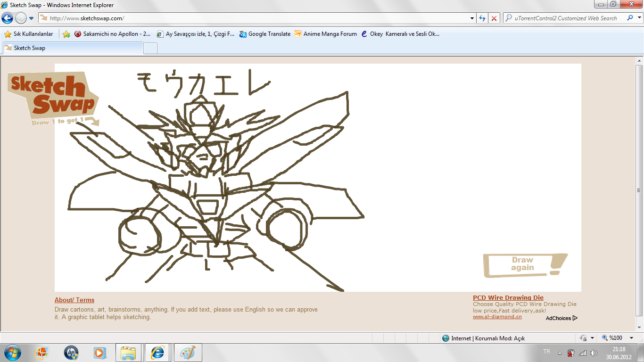The height and width of the screenshot is (362, 644).
Task: Click the TR language indicator
Action: coord(547,352)
